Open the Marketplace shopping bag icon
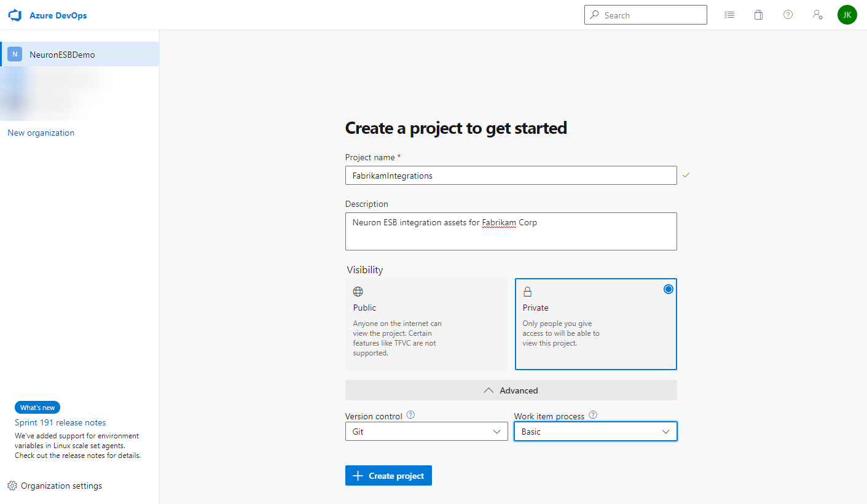This screenshot has width=867, height=504. click(x=759, y=15)
